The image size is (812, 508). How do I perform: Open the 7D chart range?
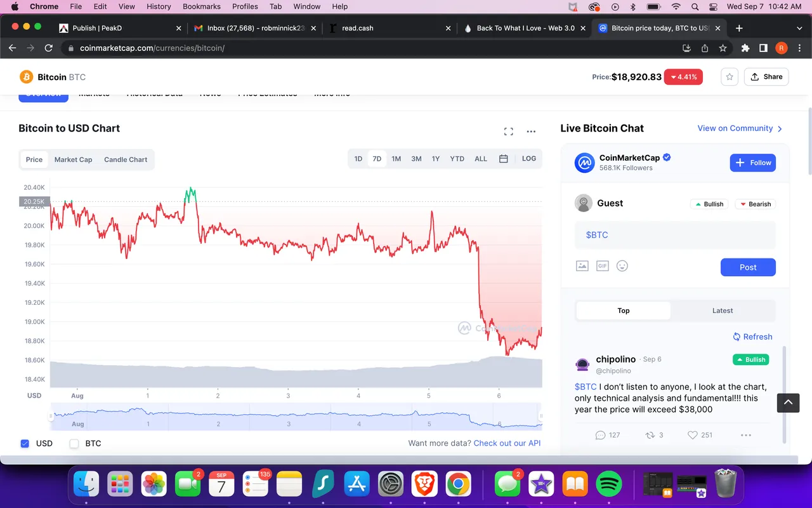click(377, 159)
